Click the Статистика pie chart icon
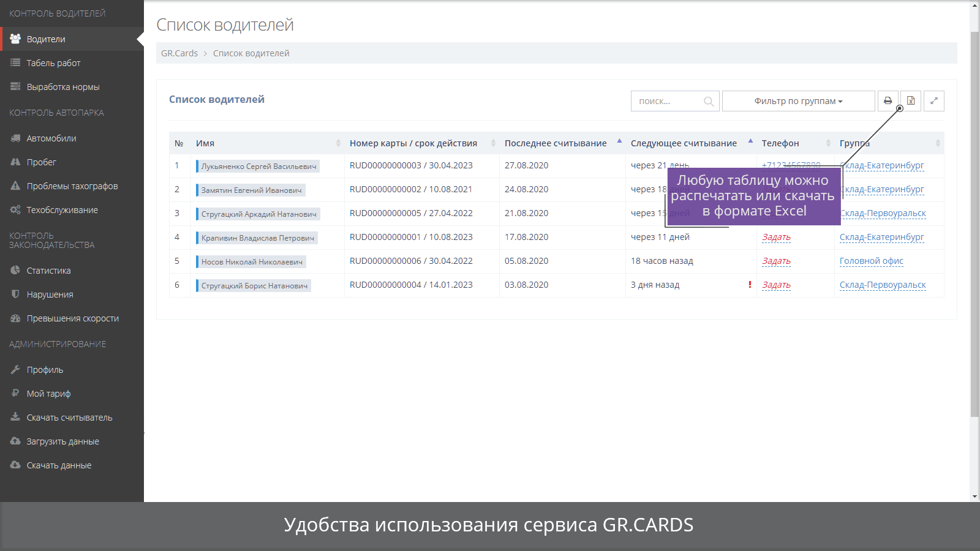980x551 pixels. (15, 270)
